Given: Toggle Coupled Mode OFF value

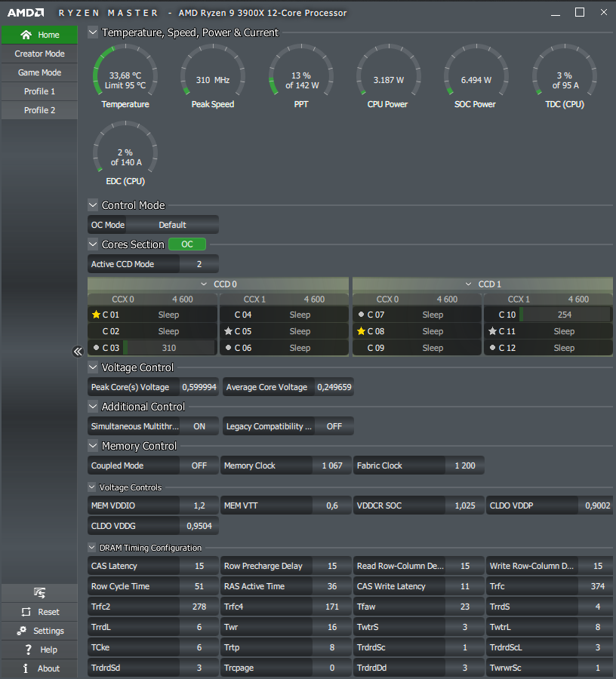Looking at the screenshot, I should tap(199, 465).
